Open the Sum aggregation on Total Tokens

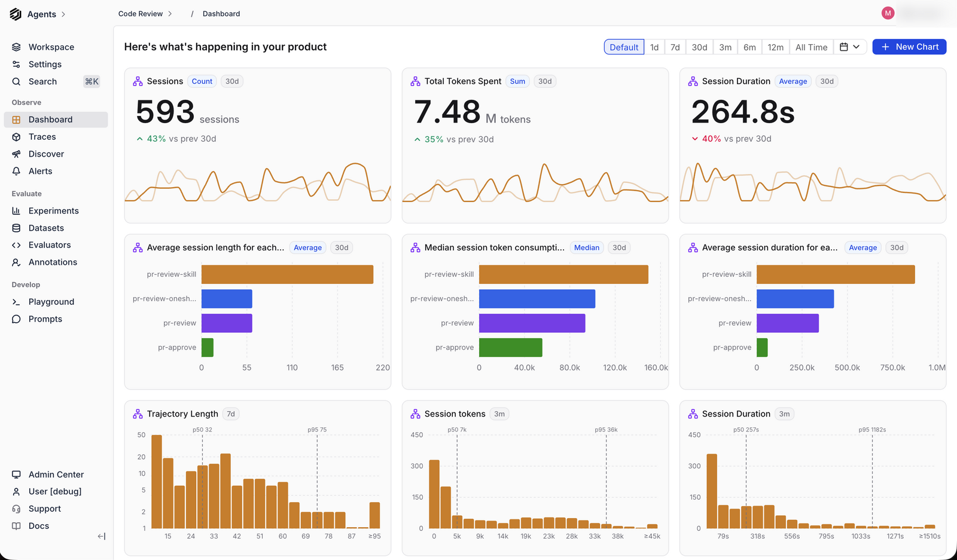point(518,81)
